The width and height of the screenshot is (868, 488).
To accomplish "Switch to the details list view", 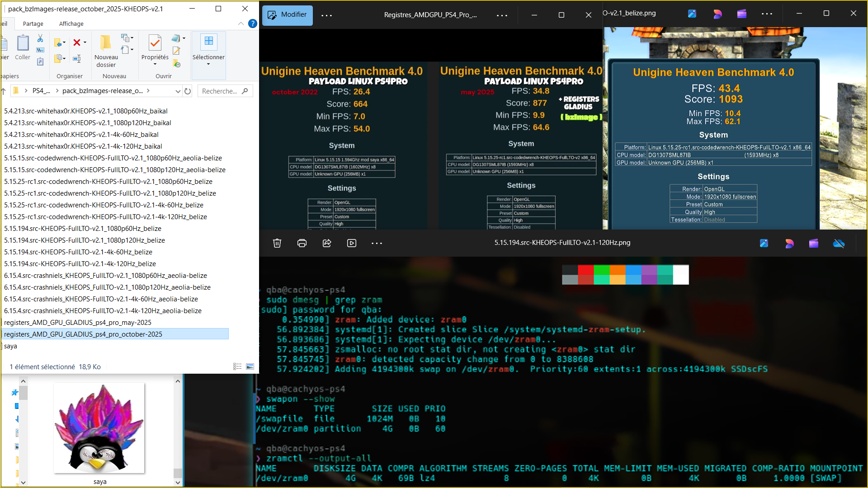I will pos(237,366).
